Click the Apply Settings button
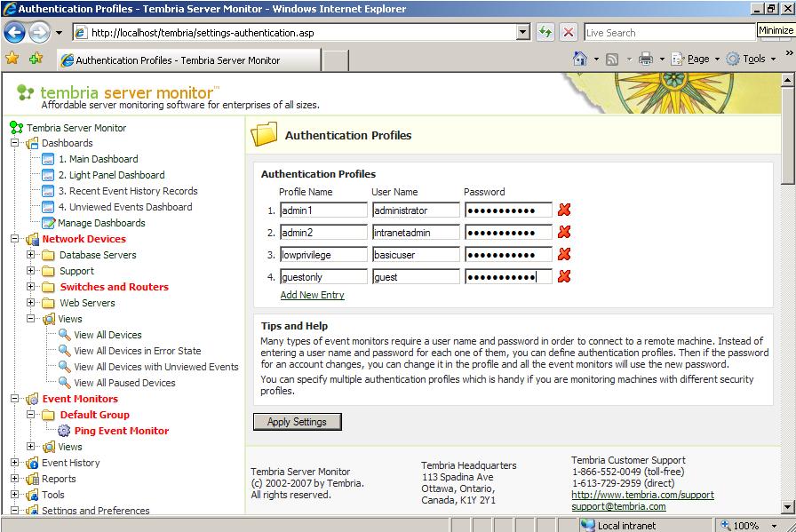 point(297,422)
